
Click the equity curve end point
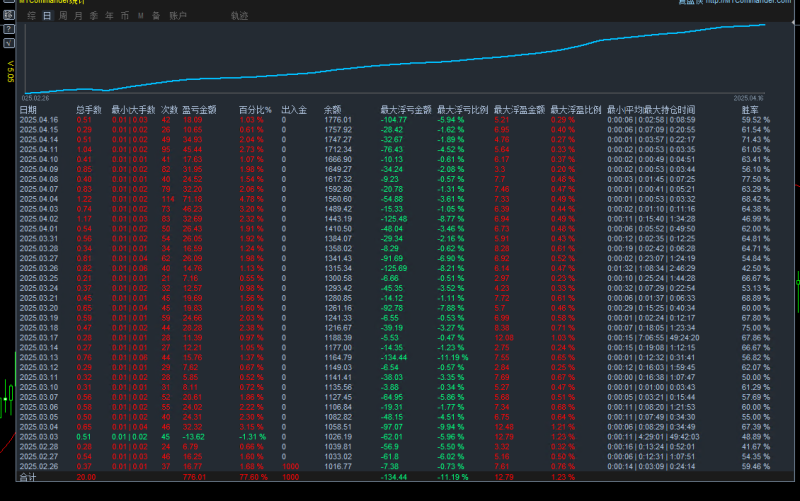764,23
